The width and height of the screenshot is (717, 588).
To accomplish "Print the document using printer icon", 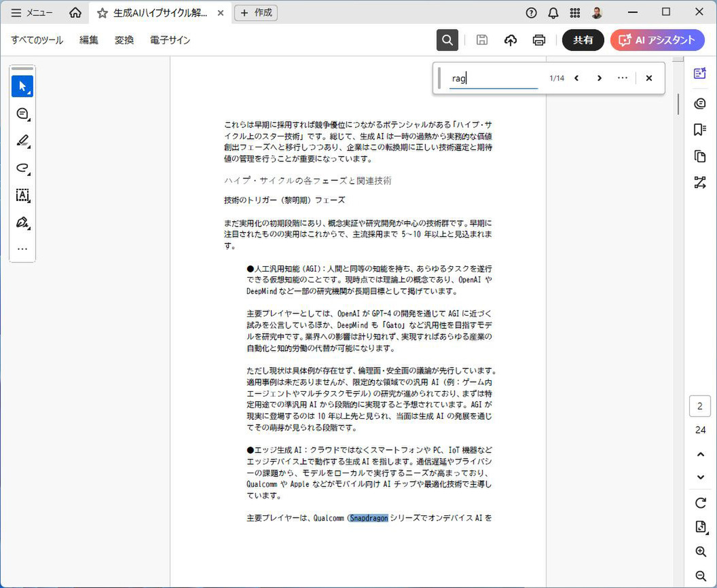I will point(539,40).
